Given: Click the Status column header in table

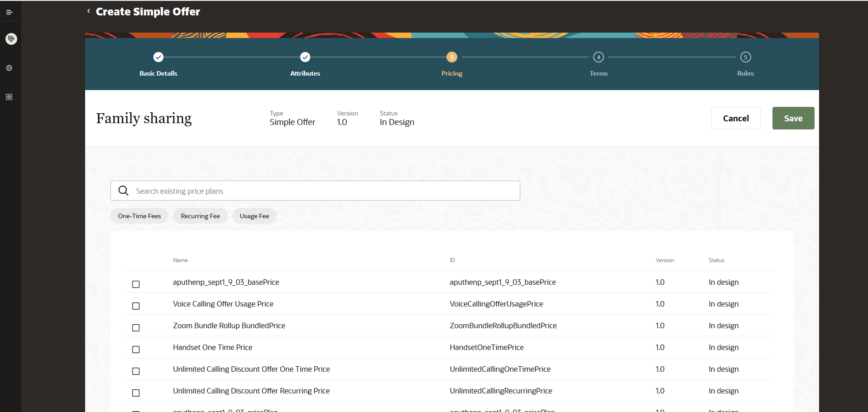Looking at the screenshot, I should (716, 260).
